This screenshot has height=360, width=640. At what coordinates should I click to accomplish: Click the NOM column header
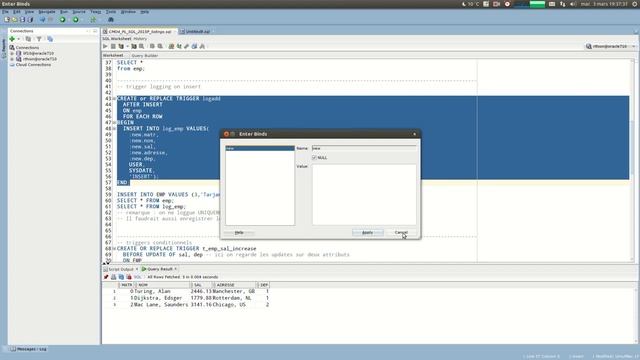162,285
